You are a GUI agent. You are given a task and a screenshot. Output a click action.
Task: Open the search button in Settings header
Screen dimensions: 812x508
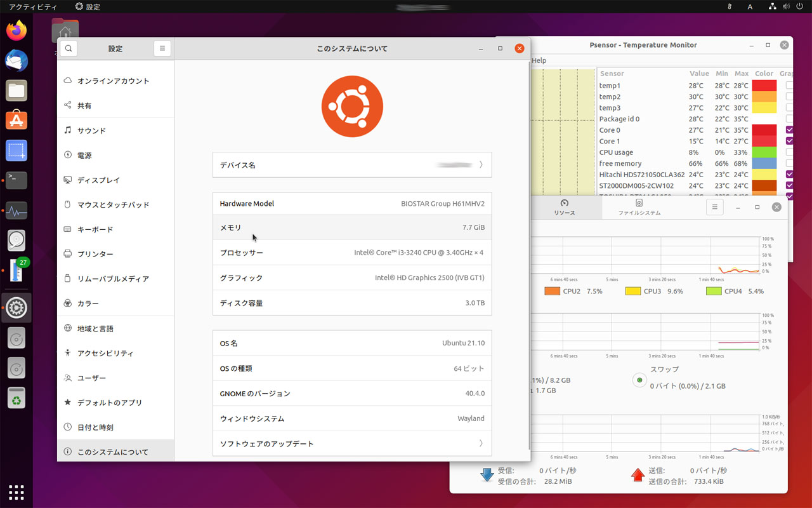click(69, 48)
